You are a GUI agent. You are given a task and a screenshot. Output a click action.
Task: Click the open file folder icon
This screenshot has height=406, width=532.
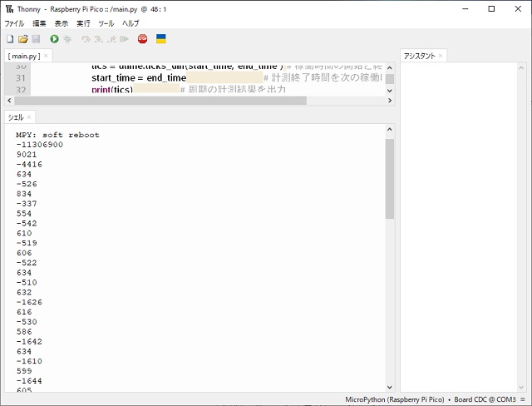point(23,39)
